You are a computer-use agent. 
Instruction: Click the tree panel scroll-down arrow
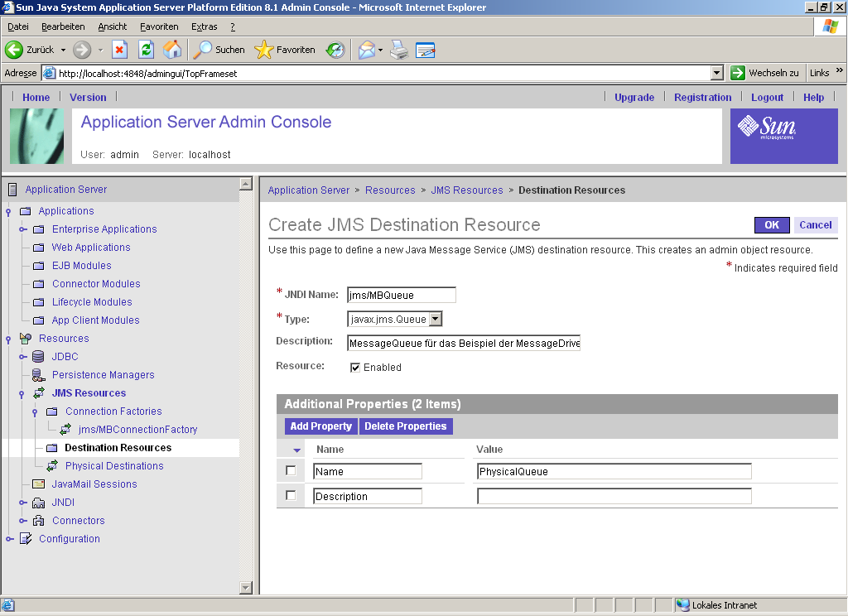click(245, 587)
